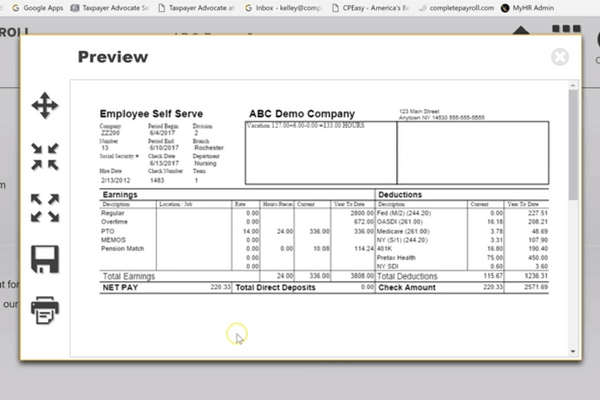The image size is (600, 400).
Task: Click the Vacation hours memo line
Action: [305, 126]
